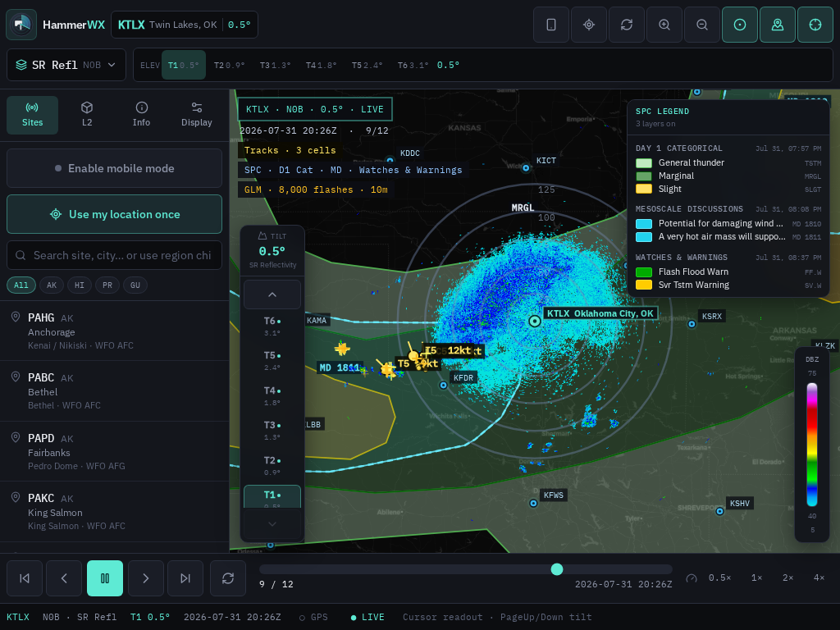Toggle loop repeat button
This screenshot has width=840, height=630.
point(228,578)
